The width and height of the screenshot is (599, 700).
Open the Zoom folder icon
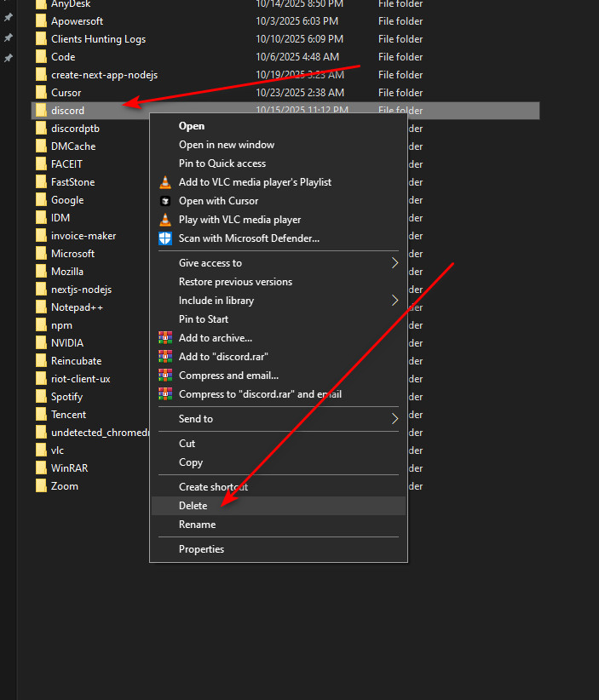pos(40,485)
